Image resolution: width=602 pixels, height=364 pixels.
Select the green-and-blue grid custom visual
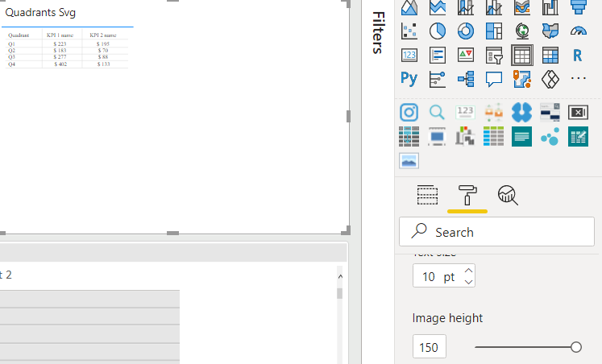pyautogui.click(x=493, y=137)
